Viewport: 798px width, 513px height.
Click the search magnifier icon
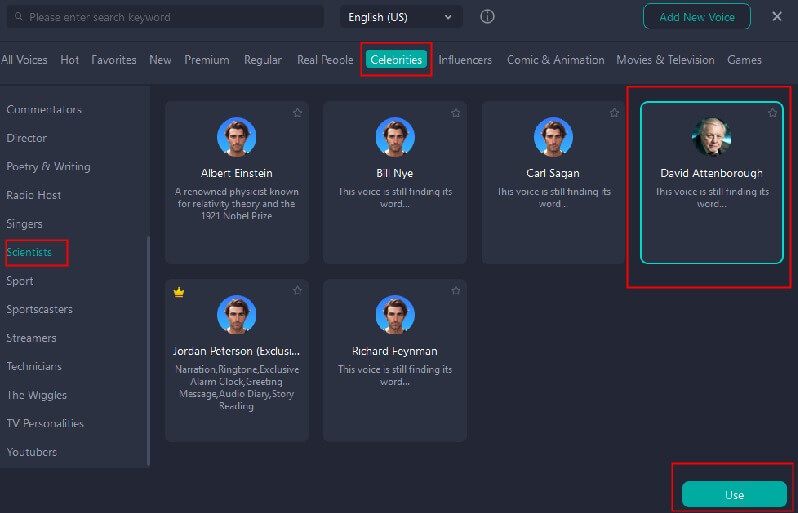(18, 17)
